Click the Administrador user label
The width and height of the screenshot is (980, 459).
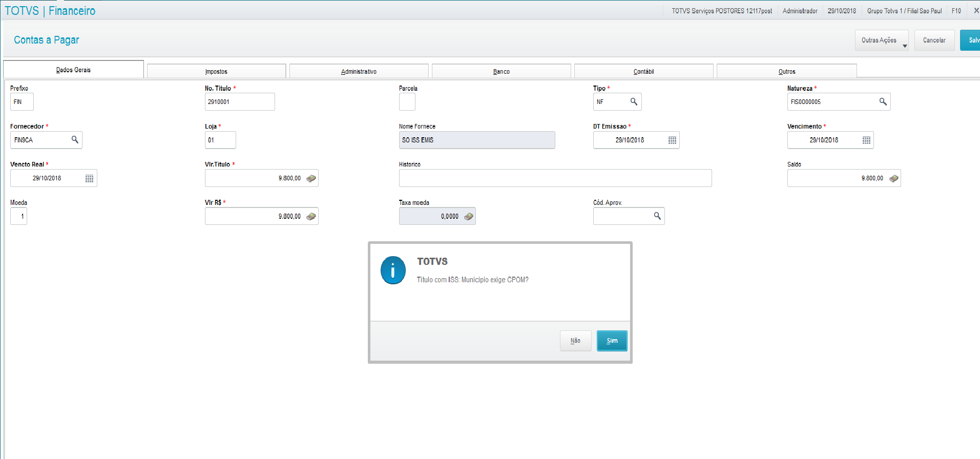800,11
